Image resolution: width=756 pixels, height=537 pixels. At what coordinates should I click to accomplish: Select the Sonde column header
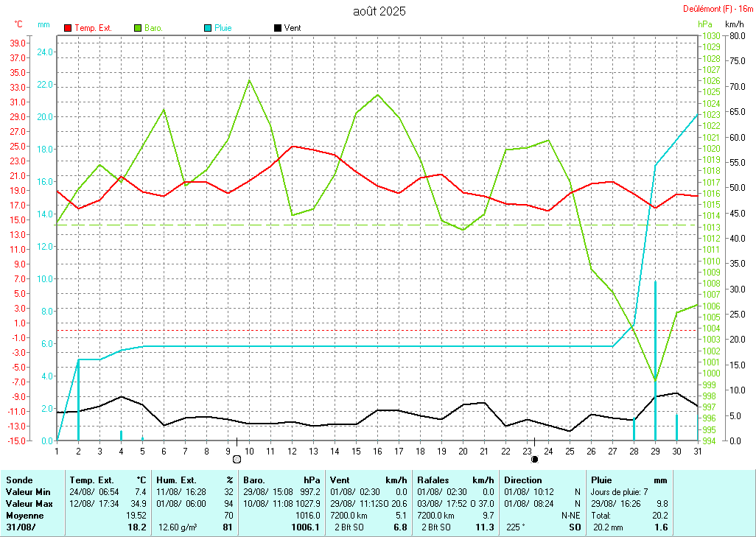pos(19,480)
